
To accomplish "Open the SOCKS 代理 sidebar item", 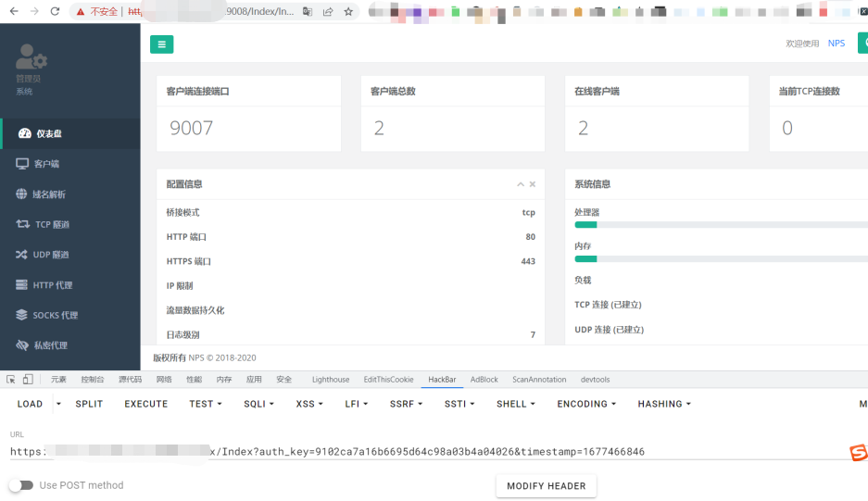I will (55, 316).
